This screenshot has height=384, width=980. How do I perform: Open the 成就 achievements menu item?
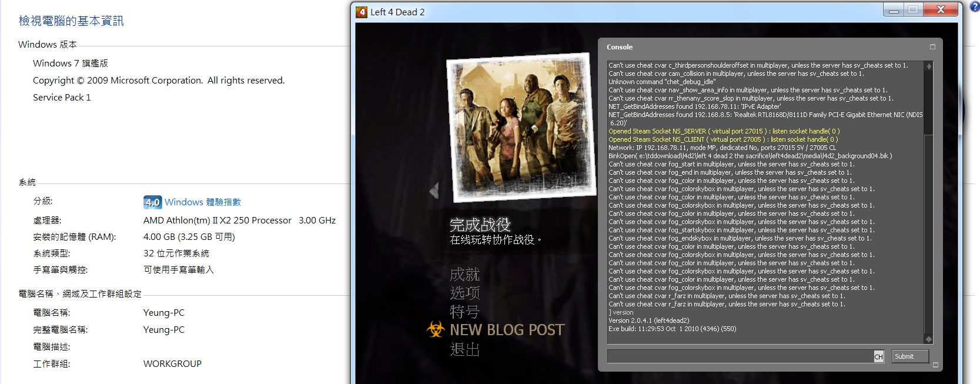[464, 275]
